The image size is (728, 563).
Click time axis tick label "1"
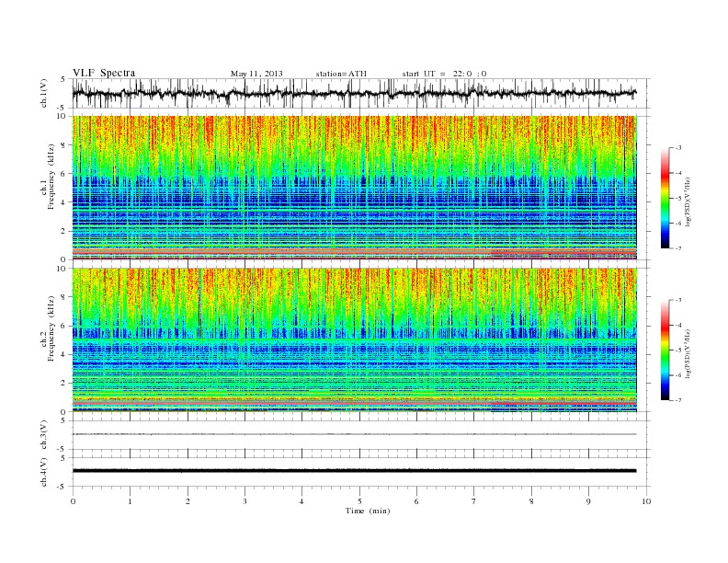click(130, 501)
